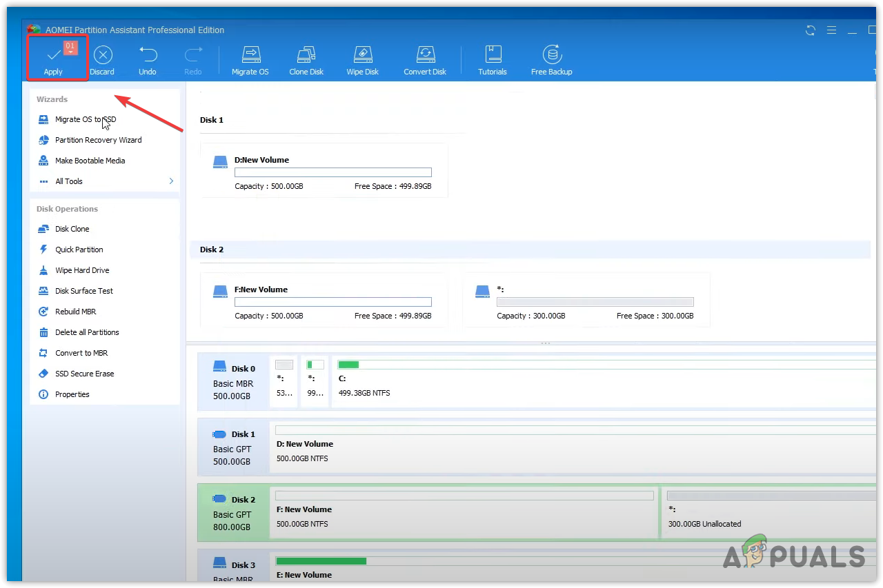Launch the Clone Disk tool
Image resolution: width=883 pixels, height=588 pixels.
[x=306, y=59]
